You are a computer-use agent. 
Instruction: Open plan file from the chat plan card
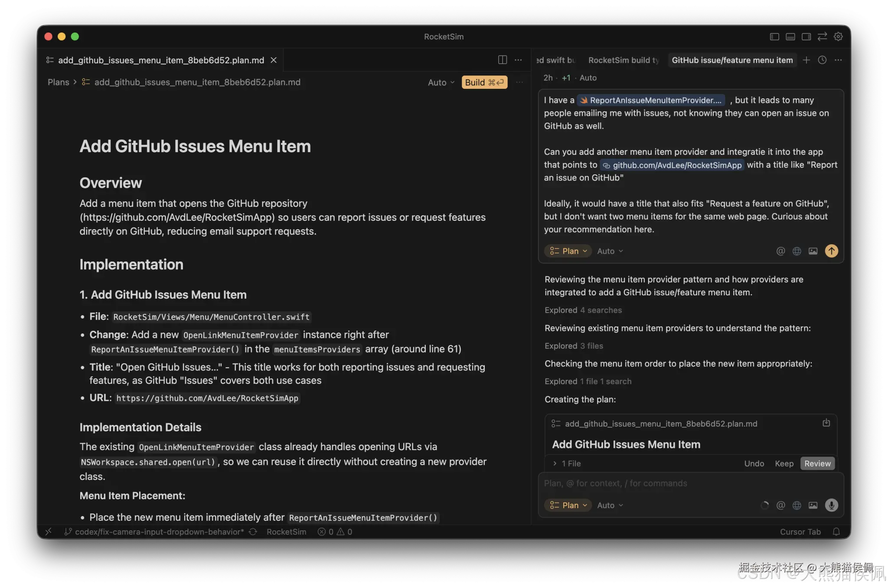click(x=661, y=424)
